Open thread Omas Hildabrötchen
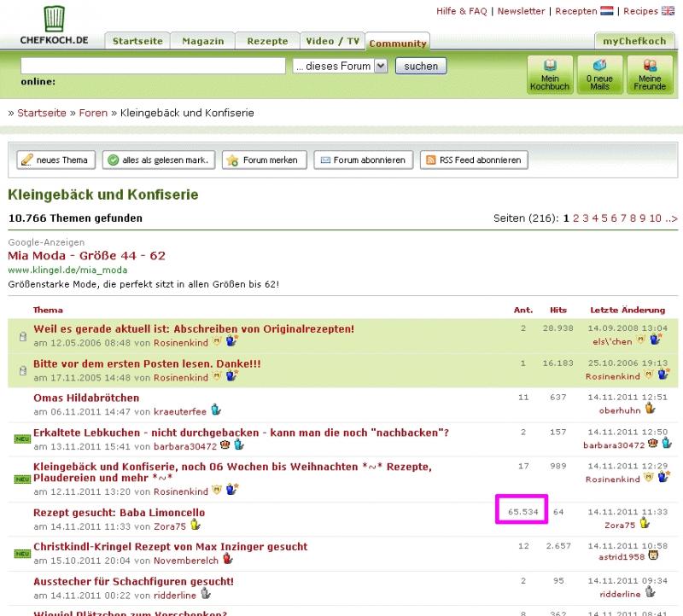Screen dimensions: 683x616 pyautogui.click(x=86, y=398)
